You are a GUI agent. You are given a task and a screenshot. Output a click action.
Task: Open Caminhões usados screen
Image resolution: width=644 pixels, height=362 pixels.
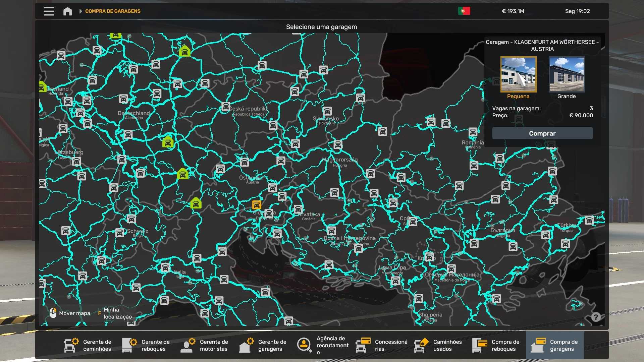tap(438, 345)
